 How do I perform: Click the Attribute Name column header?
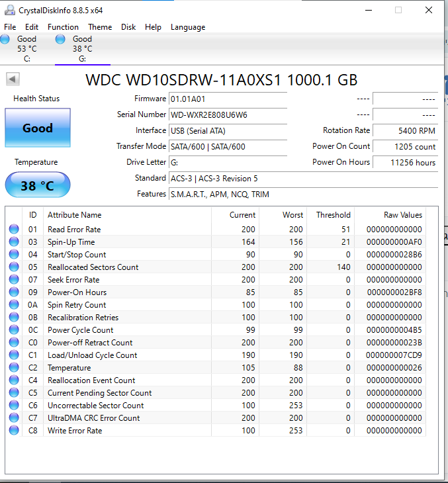pyautogui.click(x=75, y=215)
